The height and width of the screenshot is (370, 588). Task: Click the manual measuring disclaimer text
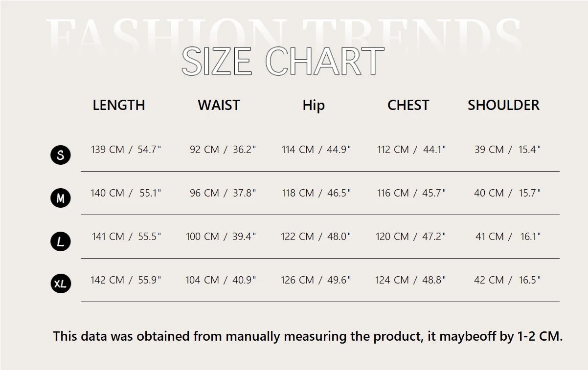(308, 336)
